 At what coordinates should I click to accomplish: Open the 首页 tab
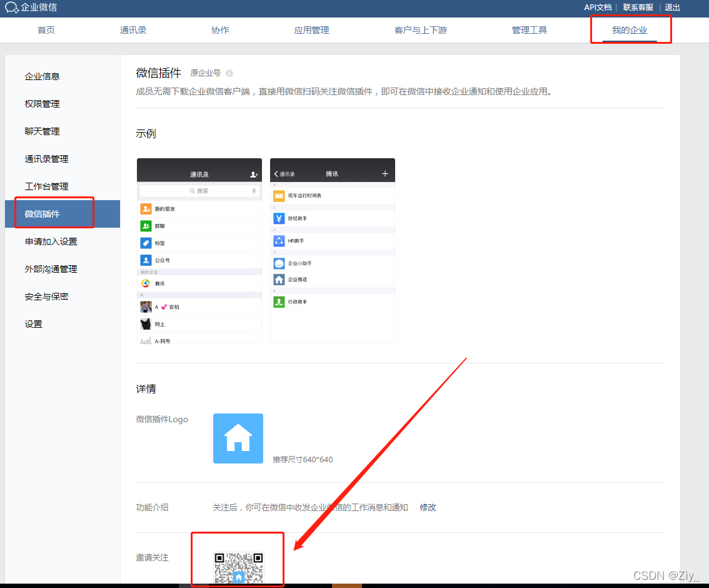pyautogui.click(x=46, y=30)
